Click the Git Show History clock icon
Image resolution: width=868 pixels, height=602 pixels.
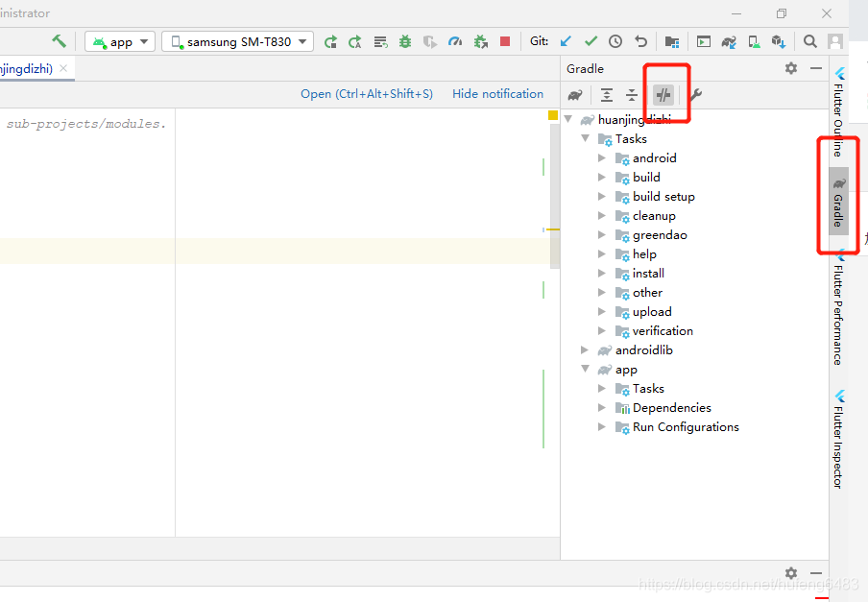(615, 41)
